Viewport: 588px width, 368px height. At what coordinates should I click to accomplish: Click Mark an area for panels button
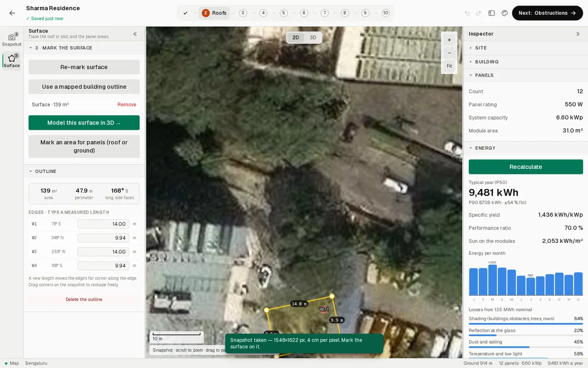84,146
